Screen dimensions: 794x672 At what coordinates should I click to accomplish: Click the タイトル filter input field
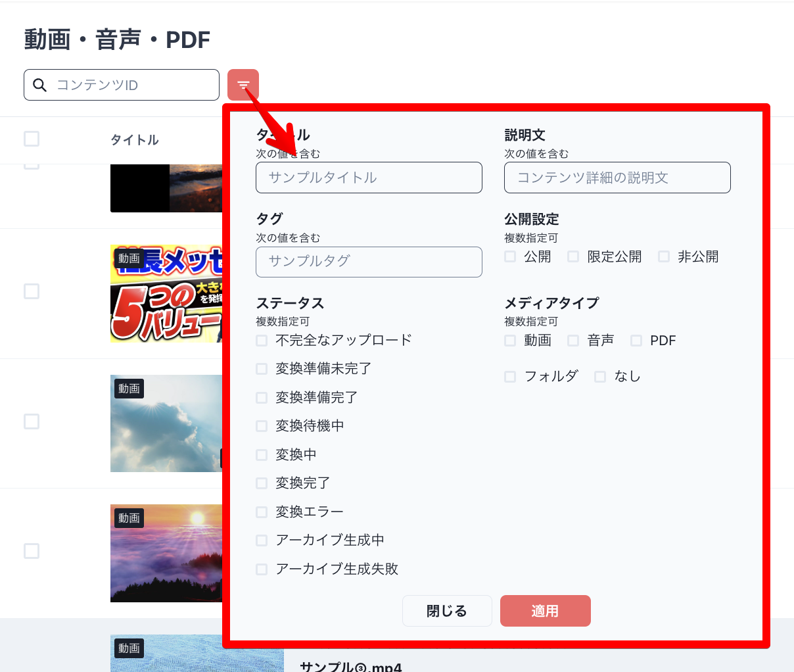point(369,177)
